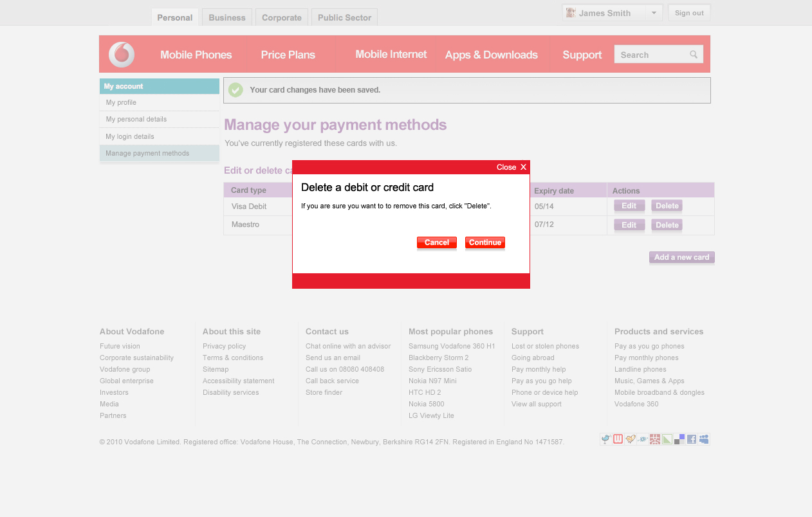Close the delete card dialog
Viewport: 812px width, 517px height.
coord(512,167)
